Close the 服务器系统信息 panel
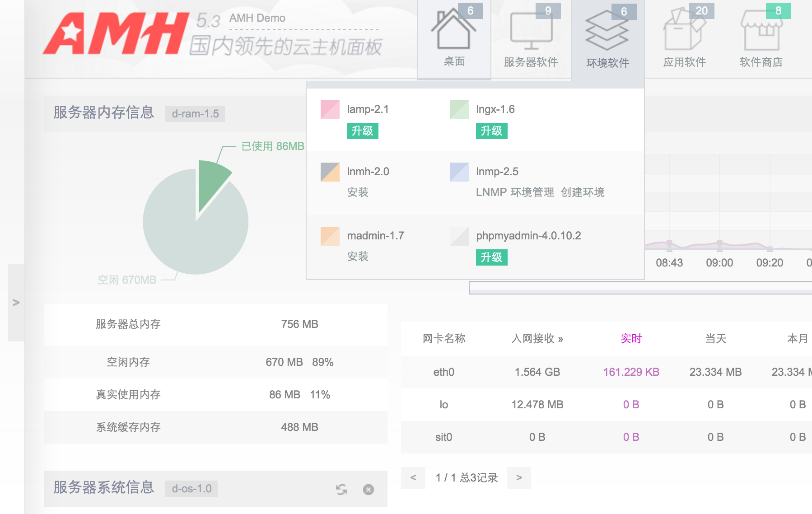Image resolution: width=812 pixels, height=514 pixels. tap(369, 490)
